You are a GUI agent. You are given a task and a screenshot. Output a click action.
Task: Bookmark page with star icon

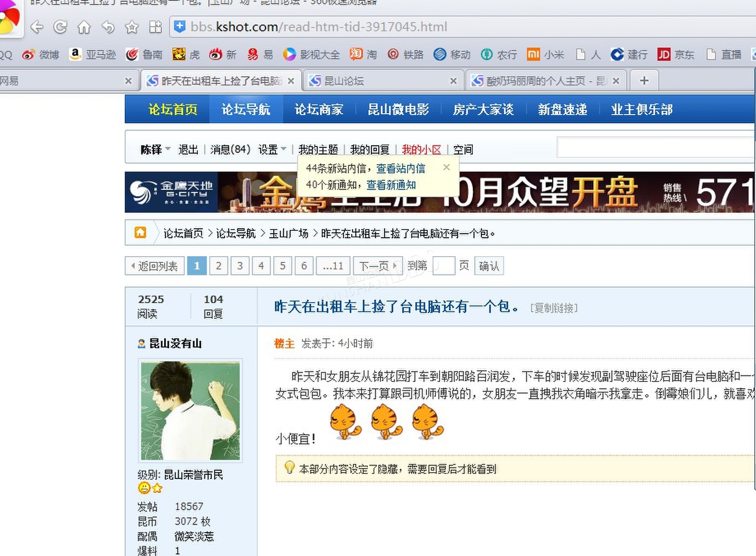pos(132,27)
